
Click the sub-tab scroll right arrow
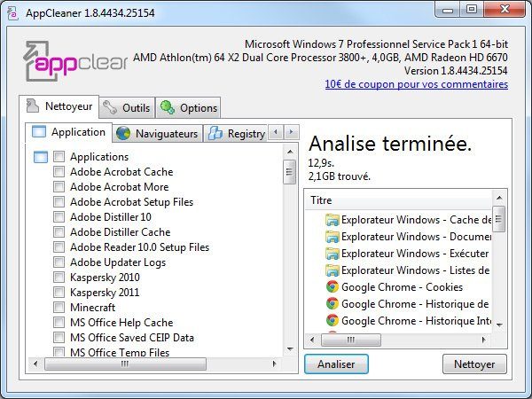coord(291,132)
